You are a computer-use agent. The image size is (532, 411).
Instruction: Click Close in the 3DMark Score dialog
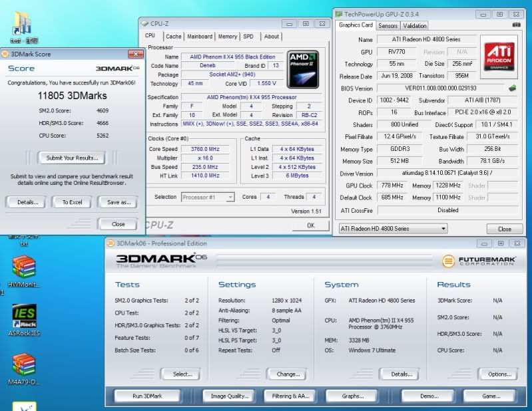(x=118, y=224)
